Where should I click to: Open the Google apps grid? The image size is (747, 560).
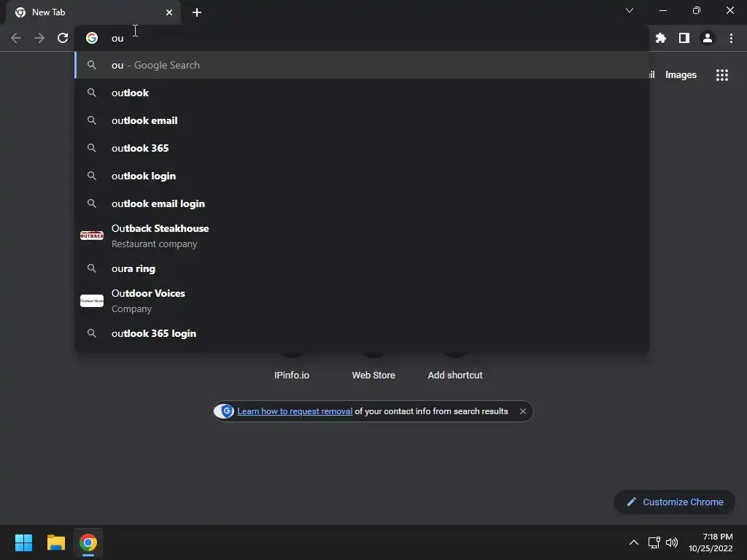pyautogui.click(x=721, y=75)
